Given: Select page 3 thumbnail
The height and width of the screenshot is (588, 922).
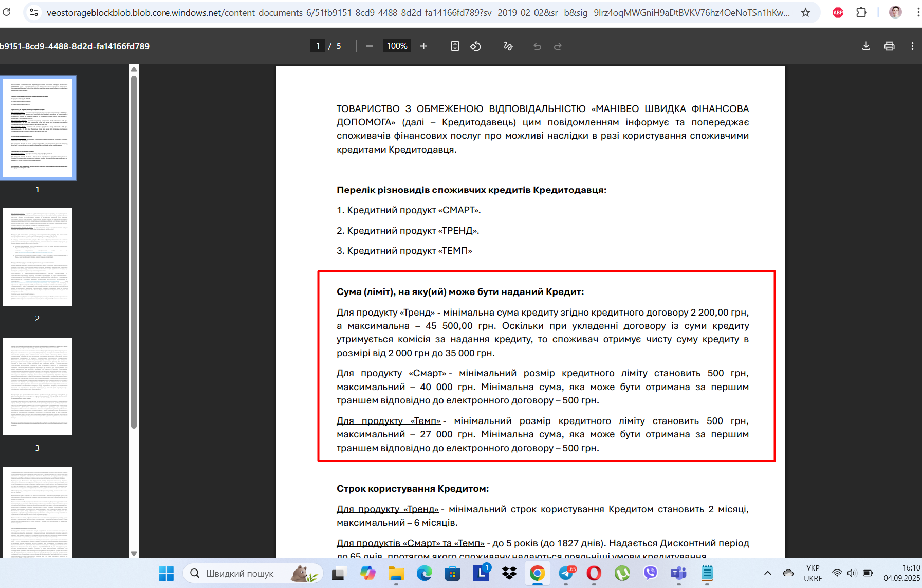Looking at the screenshot, I should tap(38, 387).
